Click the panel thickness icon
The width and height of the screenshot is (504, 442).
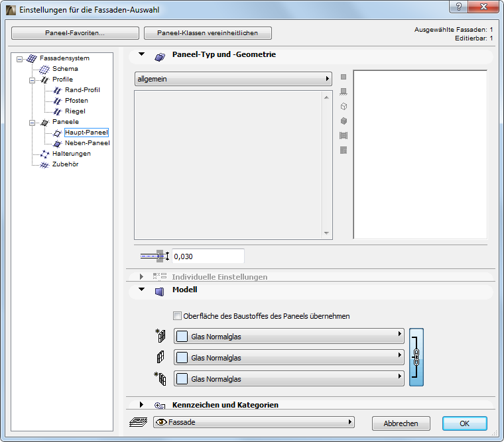tap(155, 256)
